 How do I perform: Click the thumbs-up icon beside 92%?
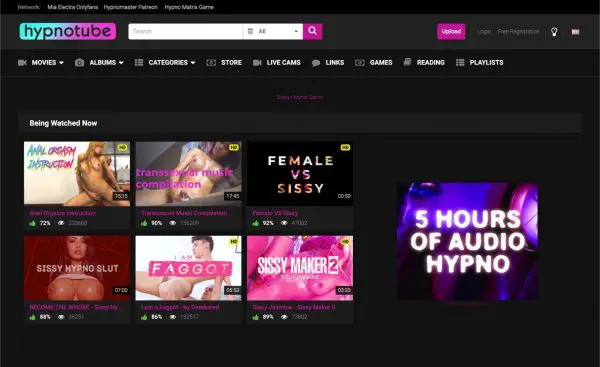256,223
